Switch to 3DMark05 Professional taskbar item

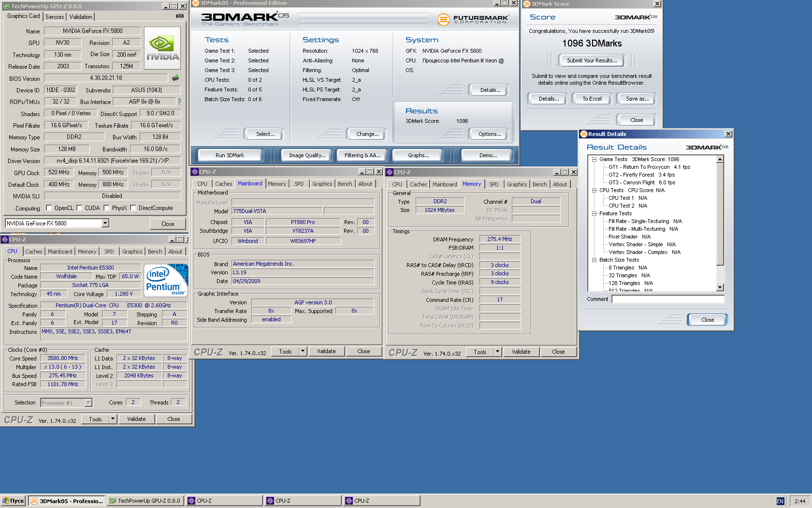[67, 501]
